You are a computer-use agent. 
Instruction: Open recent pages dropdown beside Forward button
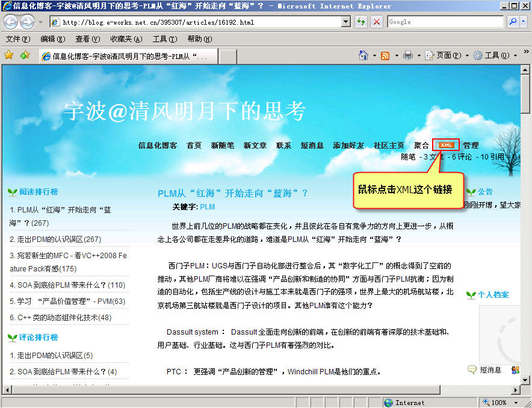click(x=40, y=22)
